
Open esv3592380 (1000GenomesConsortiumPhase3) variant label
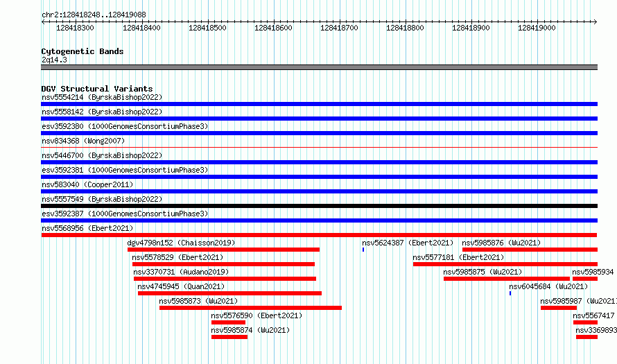(x=125, y=126)
